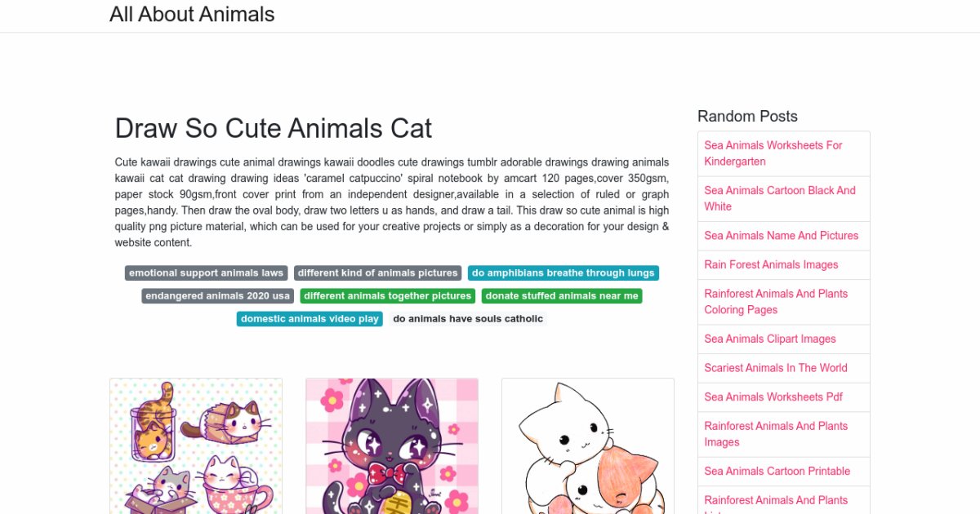The height and width of the screenshot is (514, 980).
Task: Open the black lucky cat drawing thumbnail
Action: [x=392, y=445]
